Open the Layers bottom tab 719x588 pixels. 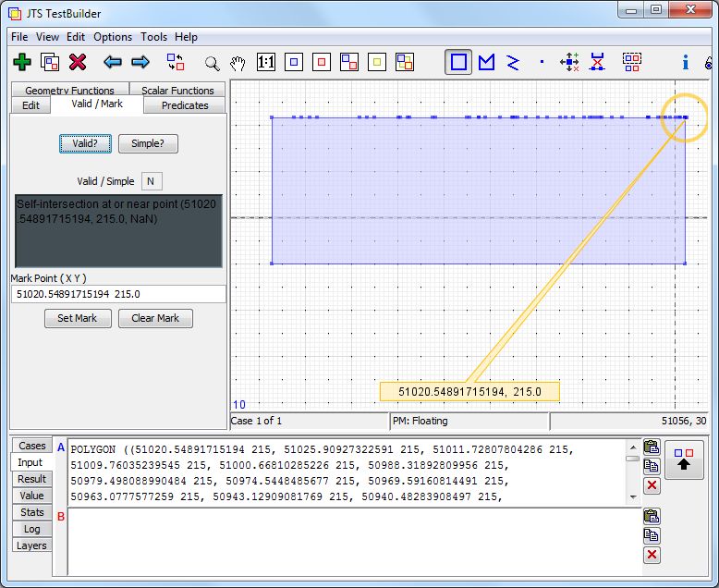point(32,545)
